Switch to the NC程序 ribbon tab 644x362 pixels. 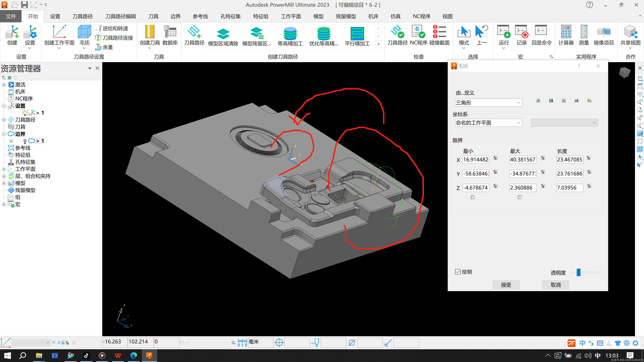(421, 16)
